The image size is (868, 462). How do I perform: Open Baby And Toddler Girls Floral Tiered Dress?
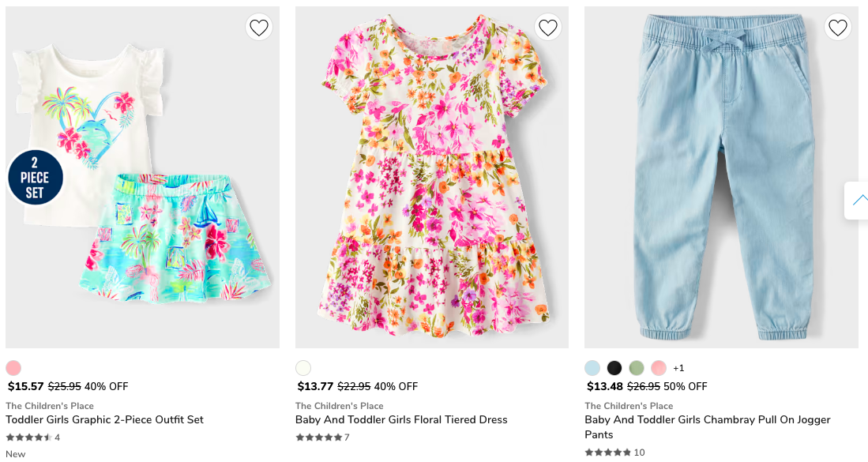[x=401, y=419]
